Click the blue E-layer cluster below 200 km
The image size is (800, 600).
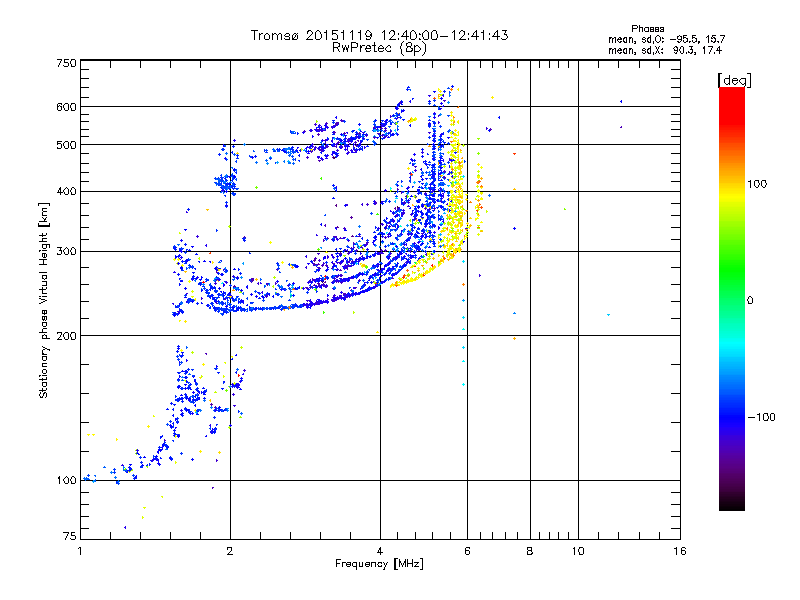coord(189,390)
